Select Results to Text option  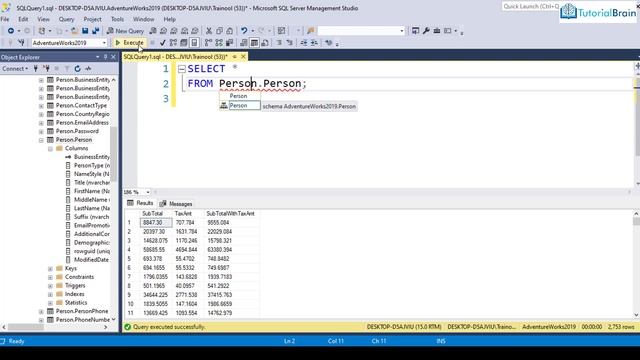point(244,42)
